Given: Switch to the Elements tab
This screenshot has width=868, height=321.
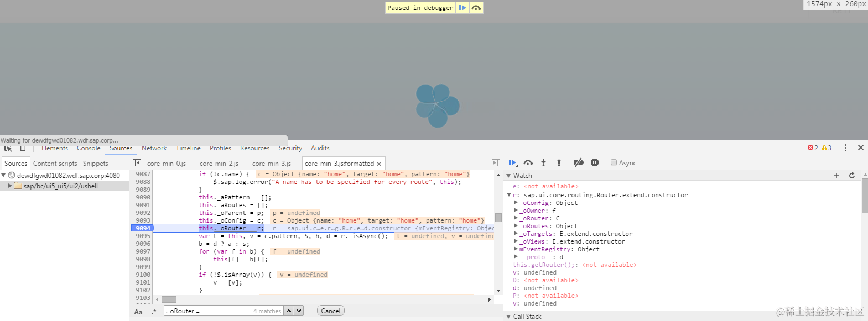Looking at the screenshot, I should (55, 148).
